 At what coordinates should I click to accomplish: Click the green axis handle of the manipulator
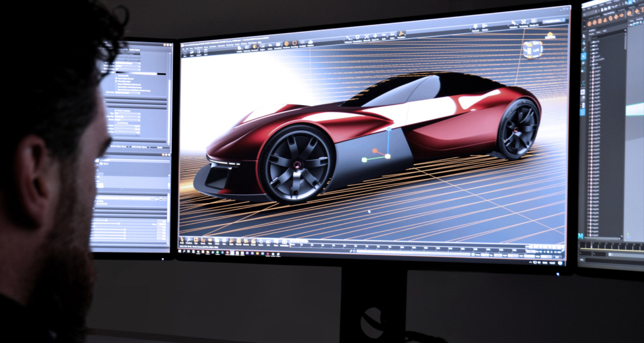pyautogui.click(x=364, y=160)
